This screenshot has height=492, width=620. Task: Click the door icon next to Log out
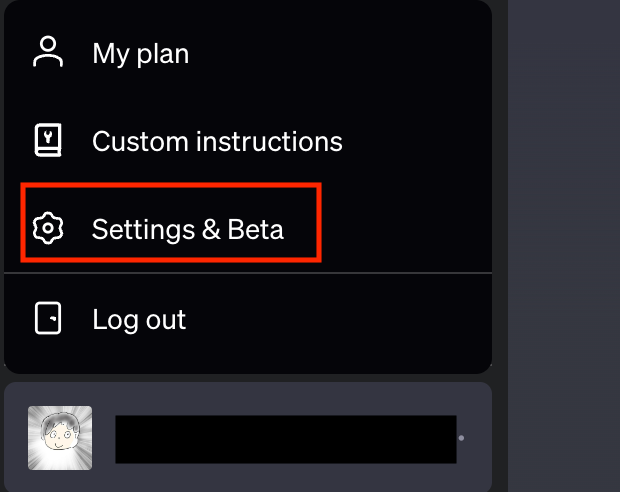coord(48,318)
